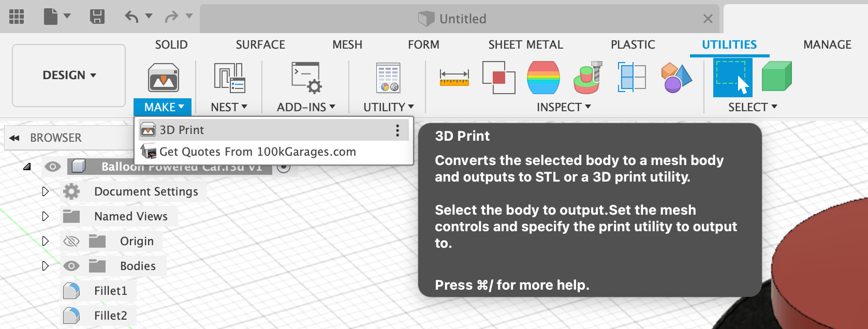This screenshot has height=329, width=868.
Task: Collapse the Balloon Powered Car root node
Action: click(x=27, y=167)
